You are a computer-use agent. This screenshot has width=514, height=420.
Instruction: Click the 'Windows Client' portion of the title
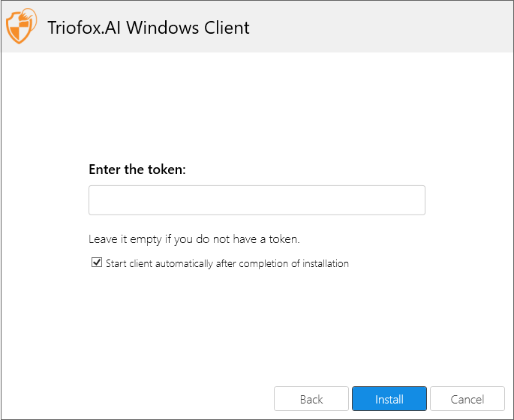pos(188,28)
